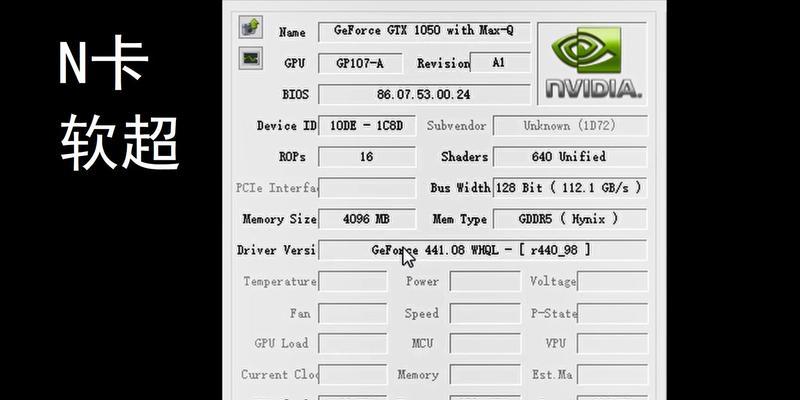Click the Mem Type field GDDR5 (Hynix)

570,219
